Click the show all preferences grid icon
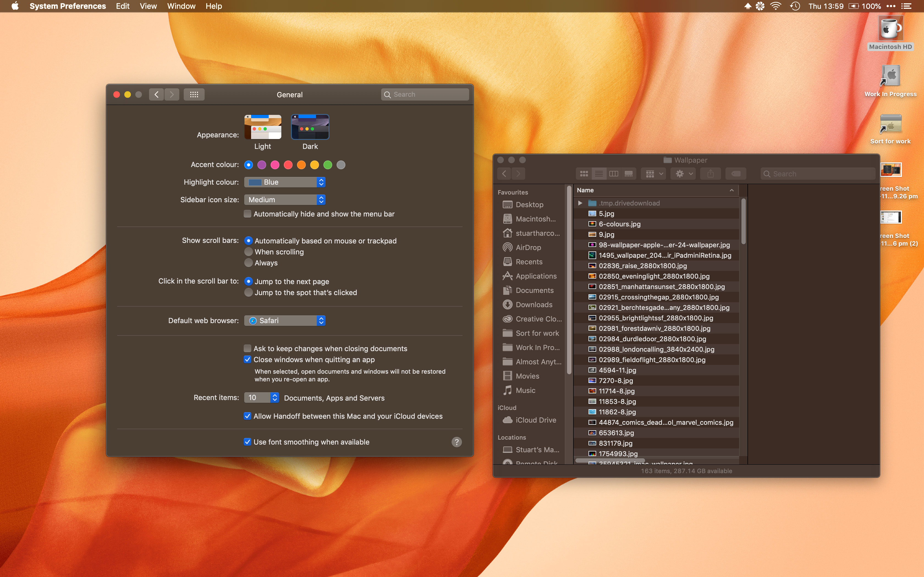 (x=194, y=94)
